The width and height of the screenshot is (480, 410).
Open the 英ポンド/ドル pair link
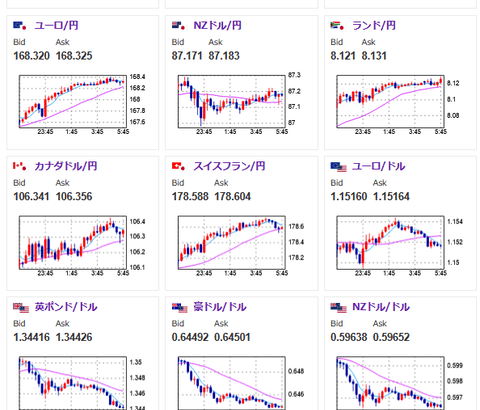coord(66,307)
